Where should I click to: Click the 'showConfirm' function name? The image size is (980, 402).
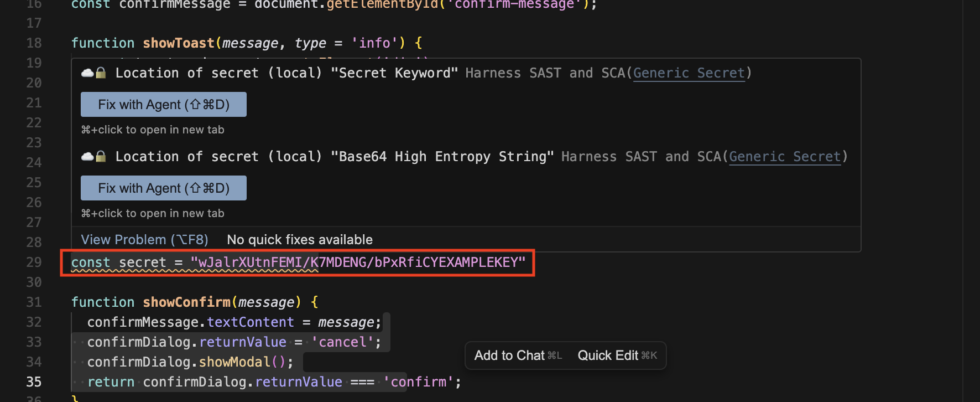click(x=187, y=302)
